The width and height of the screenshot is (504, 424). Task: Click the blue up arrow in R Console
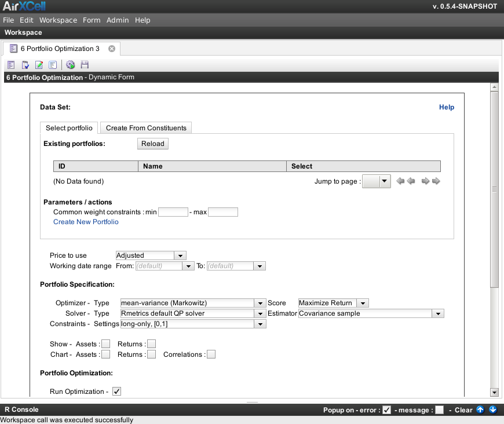click(480, 410)
